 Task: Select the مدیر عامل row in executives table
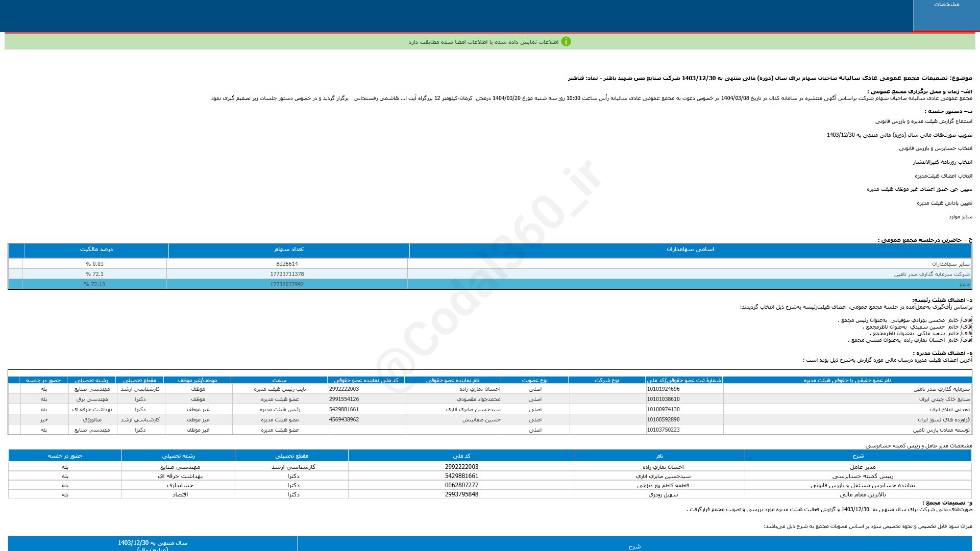pyautogui.click(x=490, y=467)
